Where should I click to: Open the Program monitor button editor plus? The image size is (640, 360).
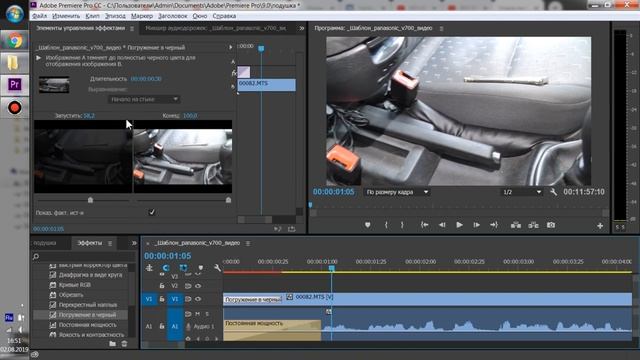tap(600, 225)
